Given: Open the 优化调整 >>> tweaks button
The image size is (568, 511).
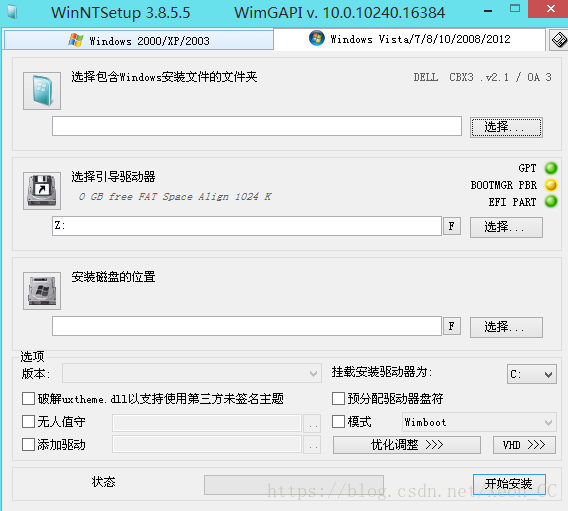Looking at the screenshot, I should (407, 445).
